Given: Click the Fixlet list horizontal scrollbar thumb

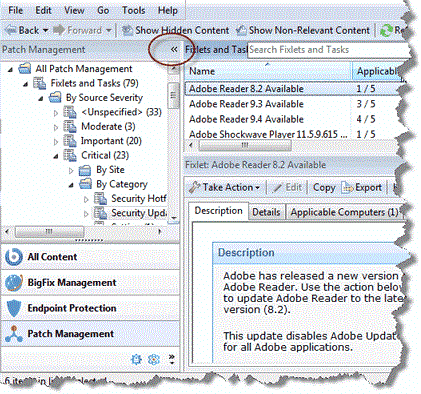Looking at the screenshot, I should click(245, 145).
